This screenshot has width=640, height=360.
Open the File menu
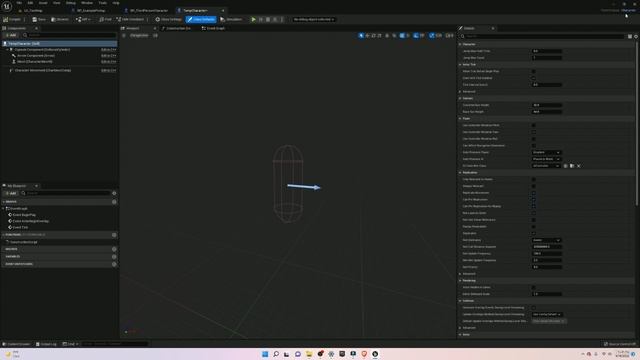[19, 3]
